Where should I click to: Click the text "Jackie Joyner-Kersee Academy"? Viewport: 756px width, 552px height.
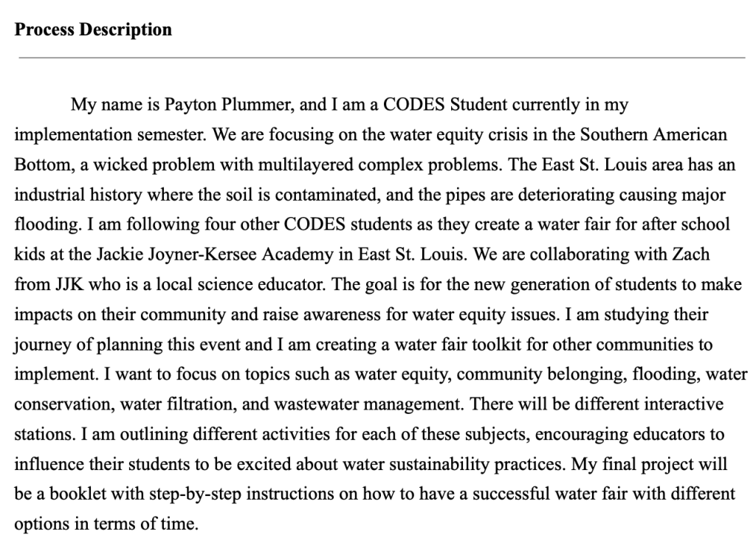point(186,255)
